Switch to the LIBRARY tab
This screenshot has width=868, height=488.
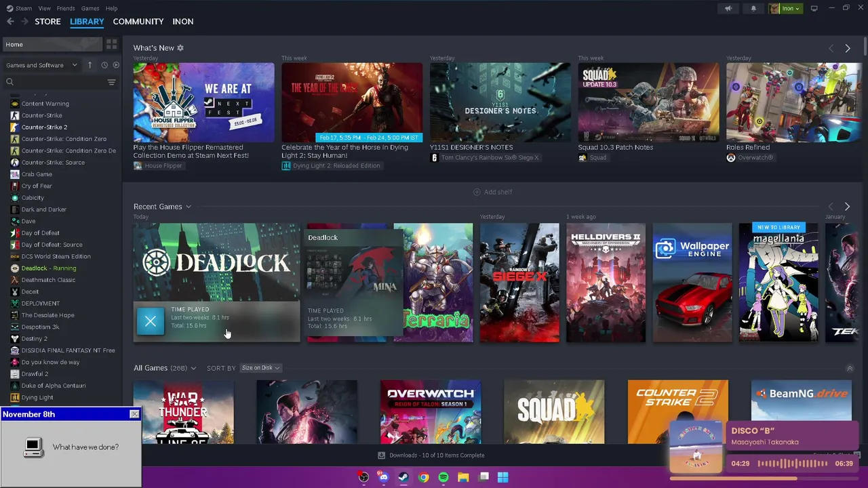tap(87, 22)
